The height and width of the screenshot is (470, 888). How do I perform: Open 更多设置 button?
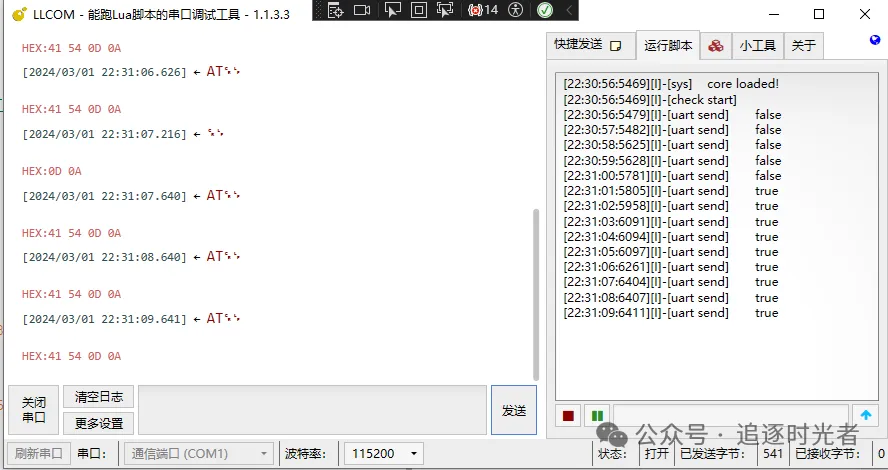99,424
